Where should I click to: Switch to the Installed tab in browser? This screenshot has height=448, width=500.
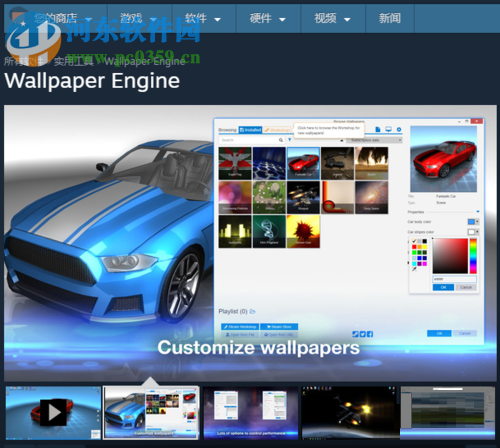pos(250,130)
